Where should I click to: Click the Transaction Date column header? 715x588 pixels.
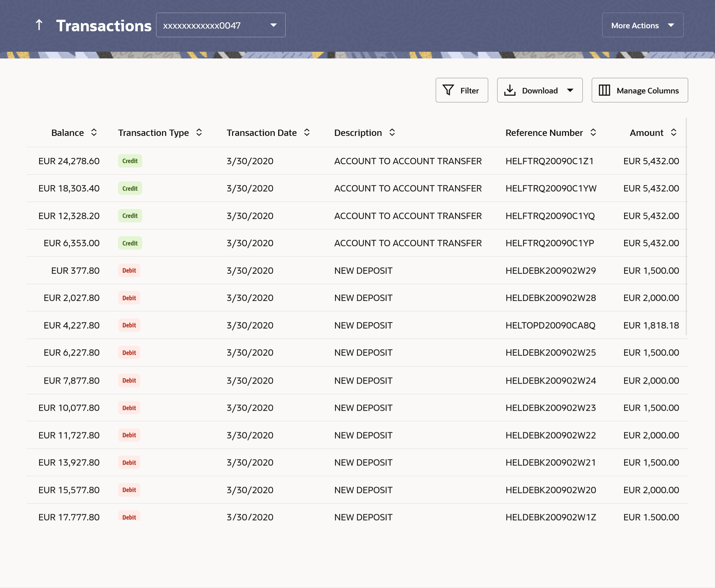[x=261, y=133]
